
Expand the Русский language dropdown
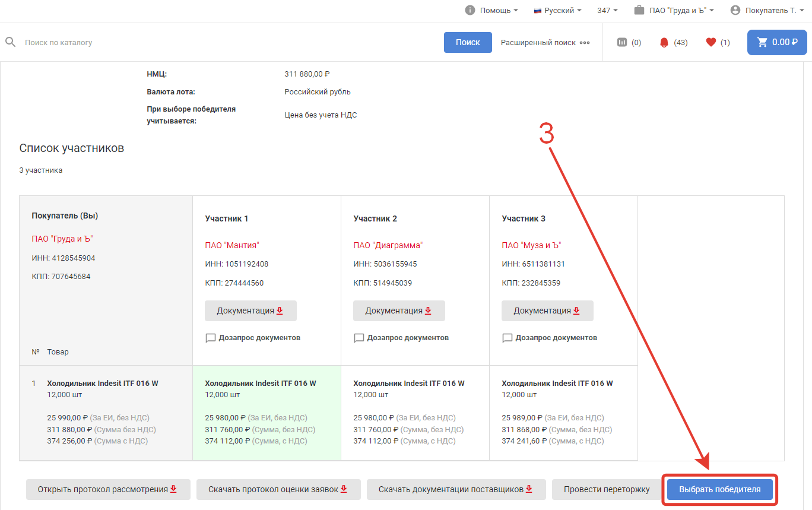[x=557, y=10]
